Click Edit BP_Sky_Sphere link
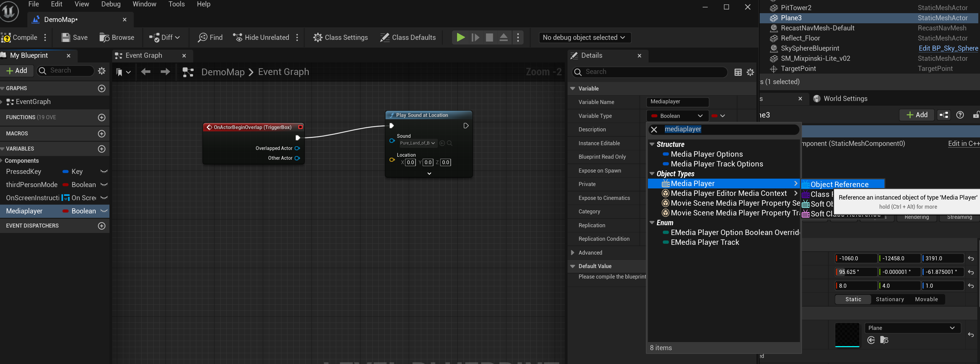The width and height of the screenshot is (980, 364). pos(948,48)
